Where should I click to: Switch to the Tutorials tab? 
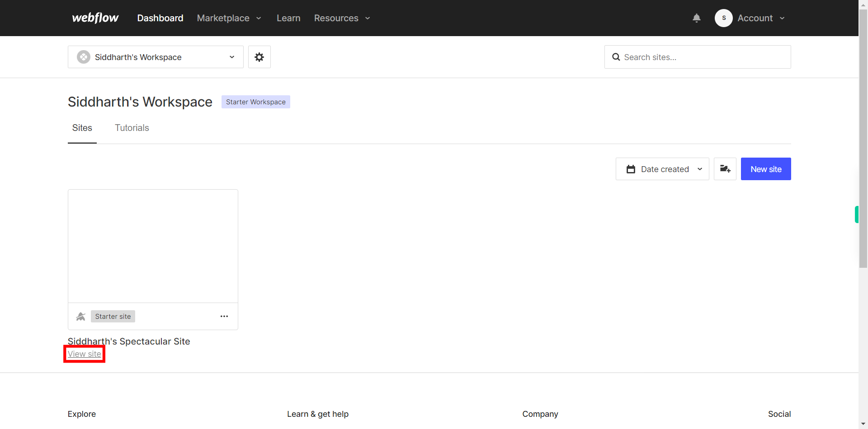[x=132, y=128]
